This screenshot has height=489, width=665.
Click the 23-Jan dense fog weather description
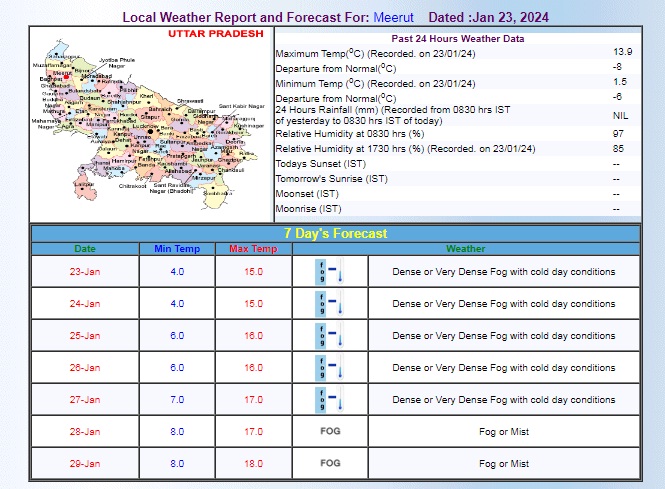click(x=504, y=271)
